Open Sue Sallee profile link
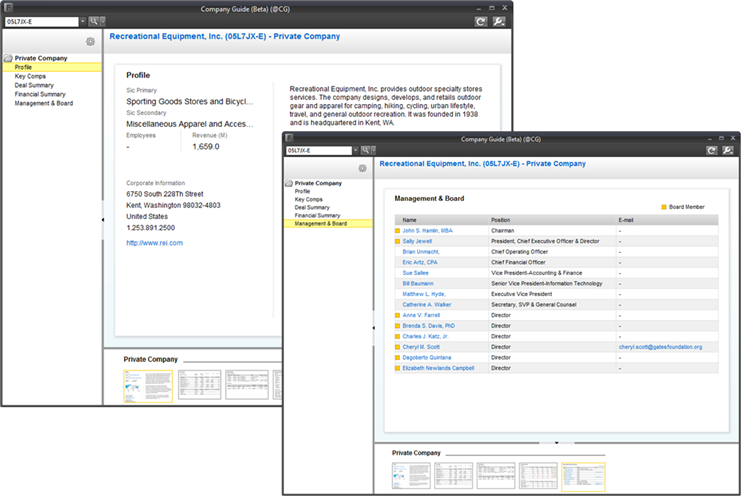Screen dimensions: 745x500 [x=415, y=273]
